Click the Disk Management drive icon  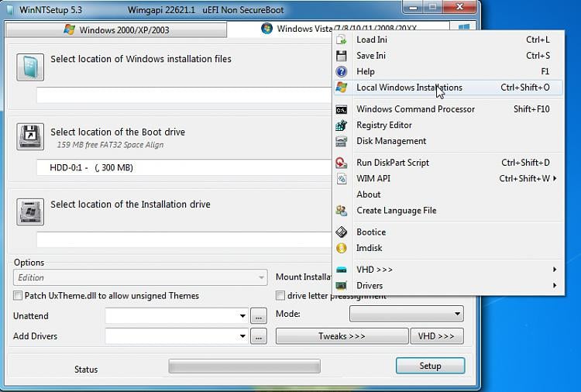pyautogui.click(x=342, y=141)
